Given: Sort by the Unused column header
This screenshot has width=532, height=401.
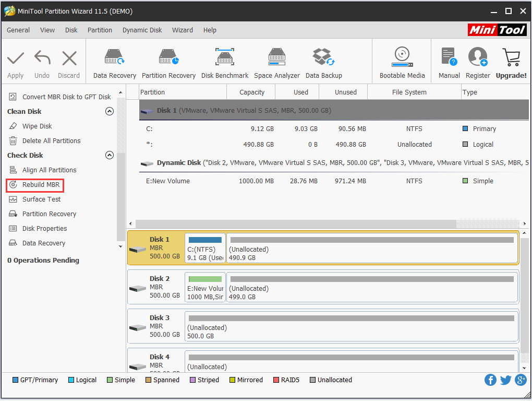Looking at the screenshot, I should pyautogui.click(x=344, y=92).
